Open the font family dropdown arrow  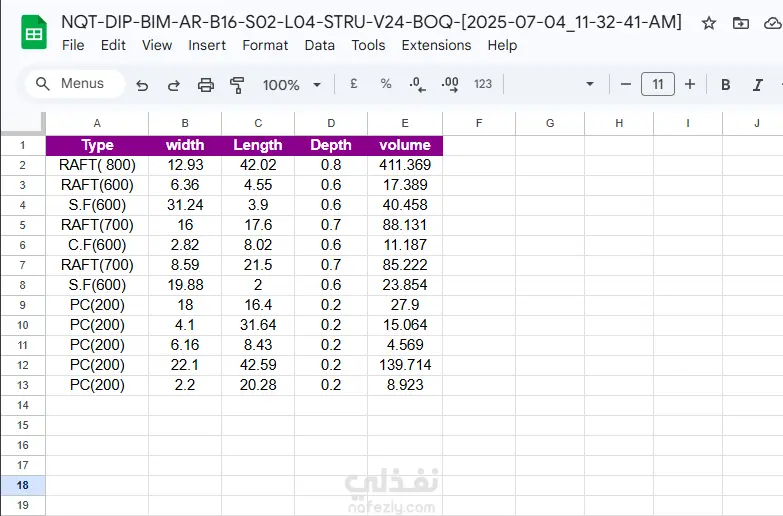pos(590,84)
